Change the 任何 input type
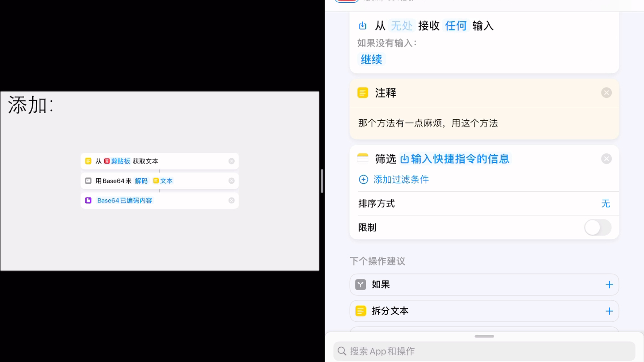Image resolution: width=644 pixels, height=362 pixels. tap(456, 26)
